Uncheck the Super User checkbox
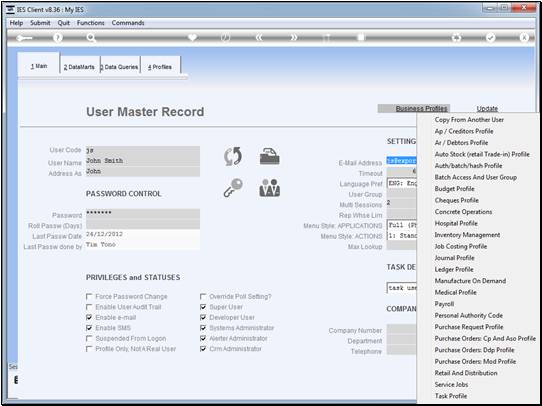The height and width of the screenshot is (406, 542). [203, 307]
